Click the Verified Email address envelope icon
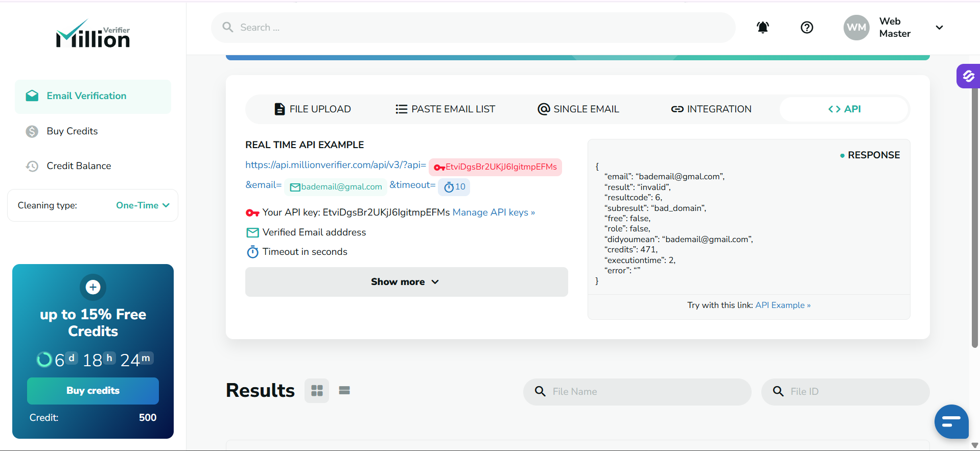This screenshot has width=980, height=451. (x=252, y=233)
